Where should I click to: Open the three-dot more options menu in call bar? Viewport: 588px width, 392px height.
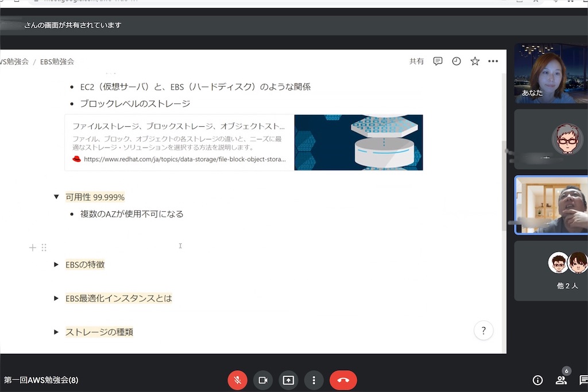(x=314, y=380)
